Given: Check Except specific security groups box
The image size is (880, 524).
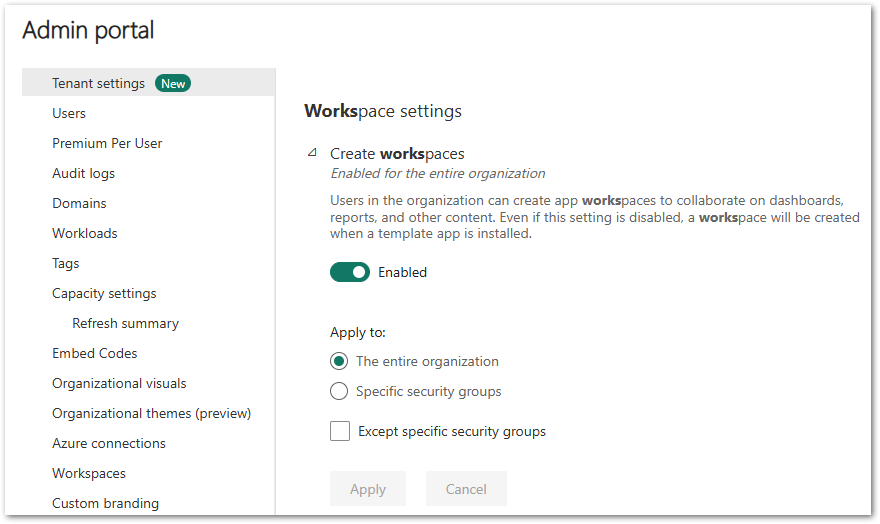Looking at the screenshot, I should pyautogui.click(x=340, y=431).
